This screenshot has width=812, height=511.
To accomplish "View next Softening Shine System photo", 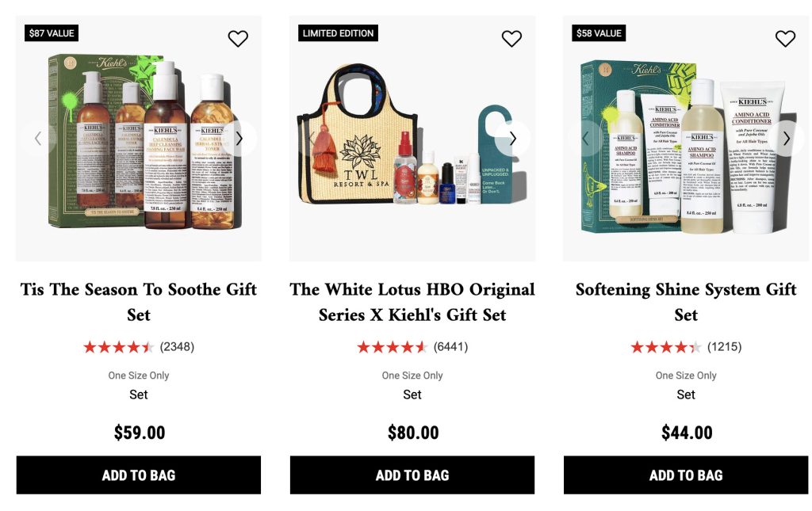I will click(x=786, y=139).
